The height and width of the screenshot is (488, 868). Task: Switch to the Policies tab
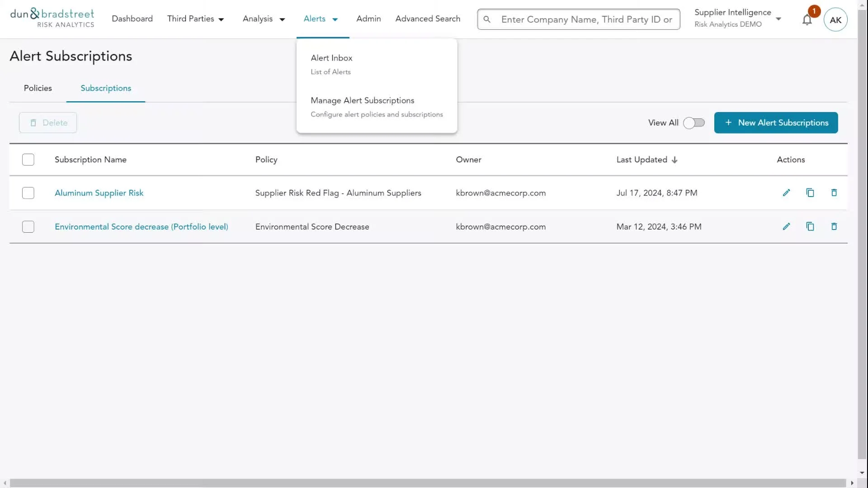[38, 88]
